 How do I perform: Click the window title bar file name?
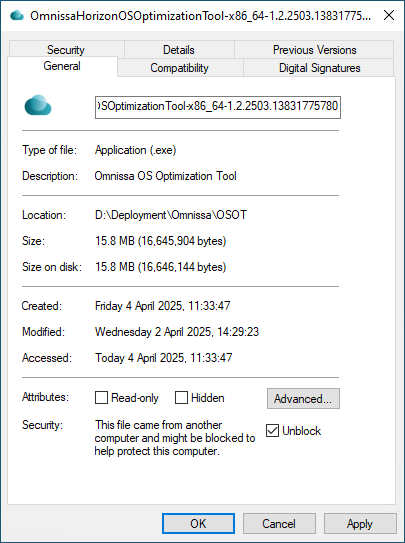pyautogui.click(x=201, y=16)
